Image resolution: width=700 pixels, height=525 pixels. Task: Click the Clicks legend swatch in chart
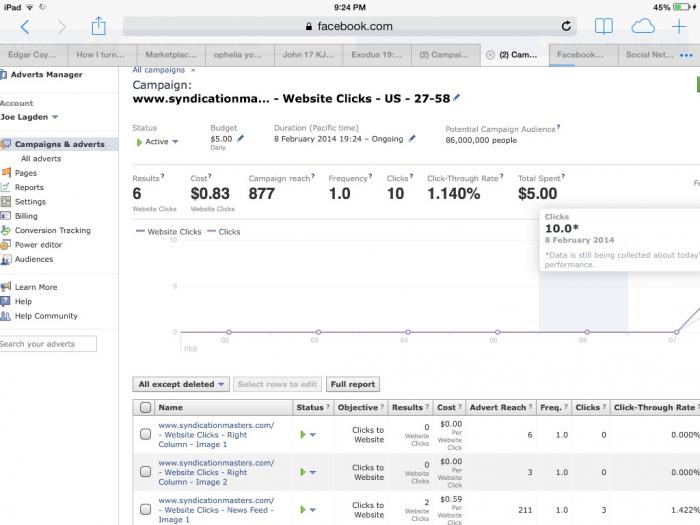(212, 231)
